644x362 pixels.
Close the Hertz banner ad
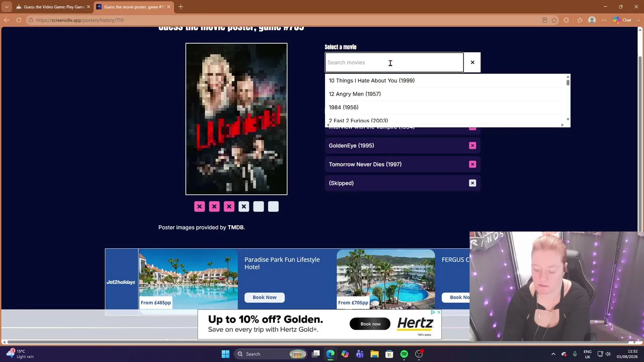(x=439, y=312)
